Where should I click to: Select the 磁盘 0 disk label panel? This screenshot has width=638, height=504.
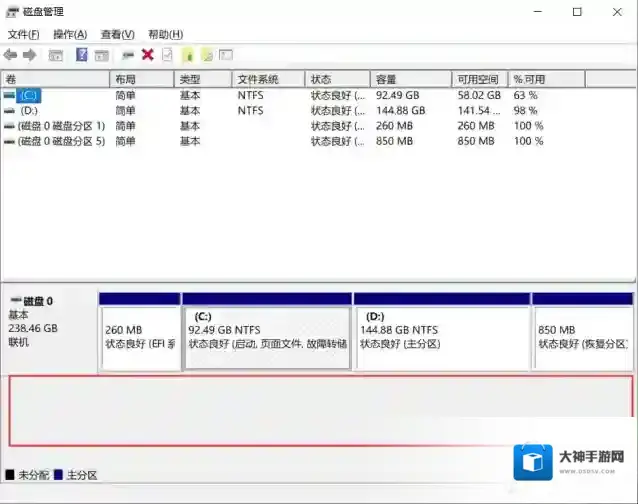pos(50,332)
